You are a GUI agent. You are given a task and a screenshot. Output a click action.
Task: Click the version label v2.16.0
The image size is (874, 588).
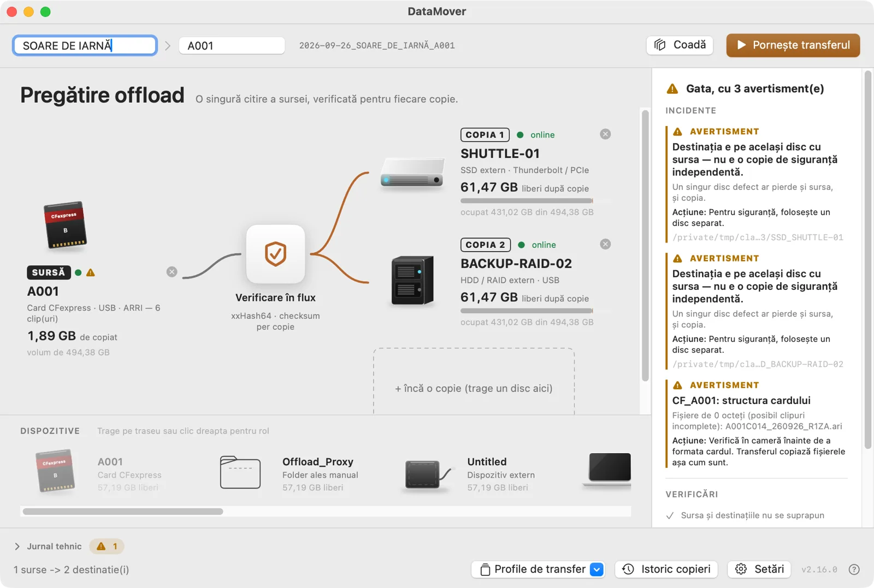819,569
